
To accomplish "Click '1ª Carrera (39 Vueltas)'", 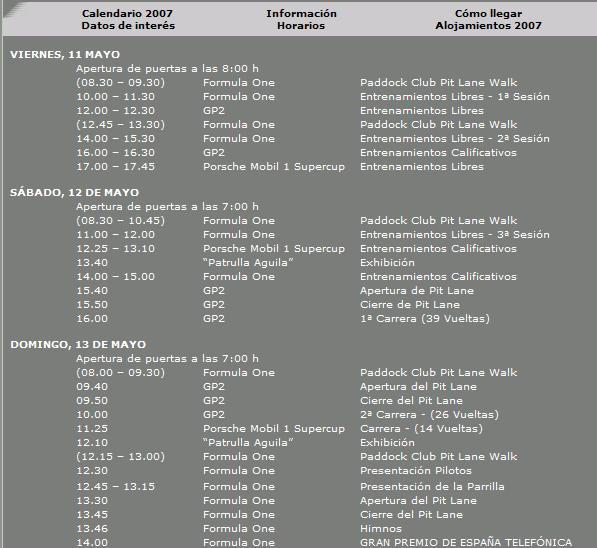I will pyautogui.click(x=425, y=319).
